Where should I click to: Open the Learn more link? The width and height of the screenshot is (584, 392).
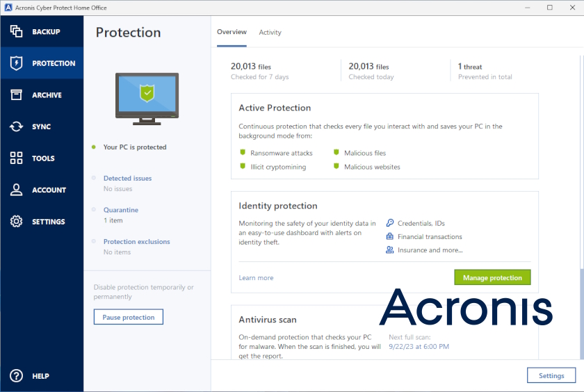[x=256, y=278]
